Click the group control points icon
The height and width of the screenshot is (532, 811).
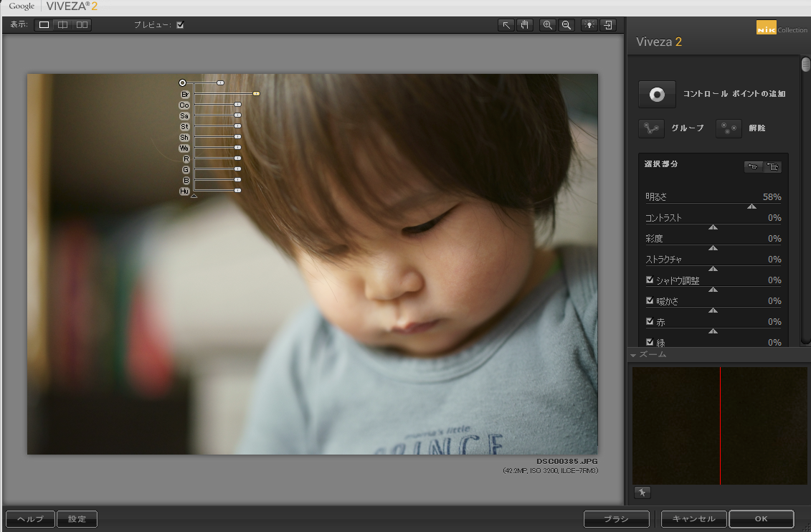click(651, 128)
